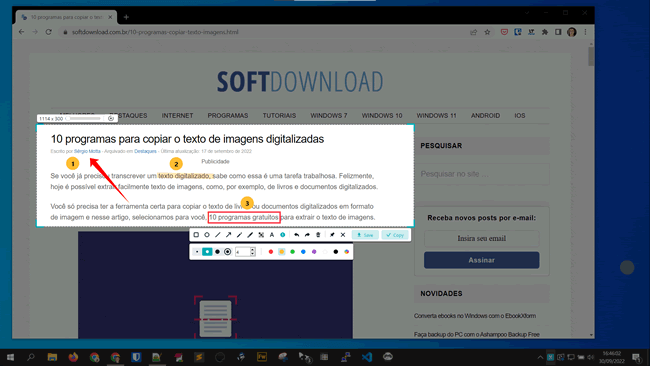The width and height of the screenshot is (650, 366).
Task: Select the straight line tool
Action: tap(218, 235)
